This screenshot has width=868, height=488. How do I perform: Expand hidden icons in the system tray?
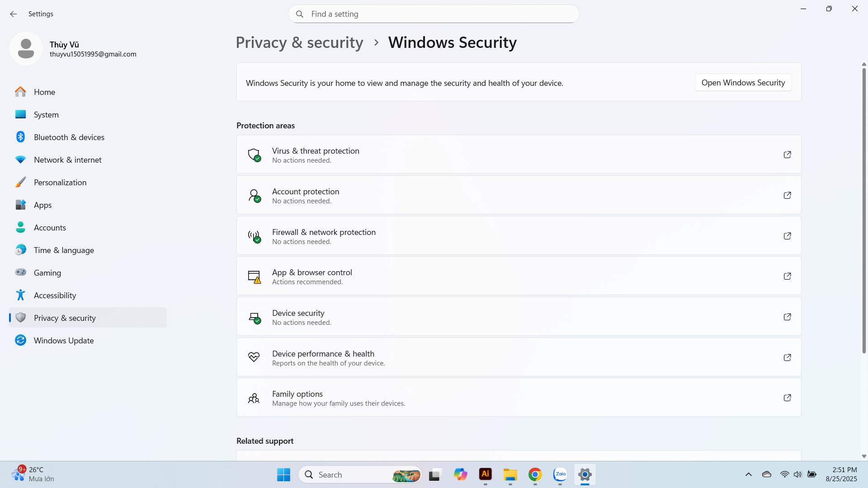(x=748, y=474)
